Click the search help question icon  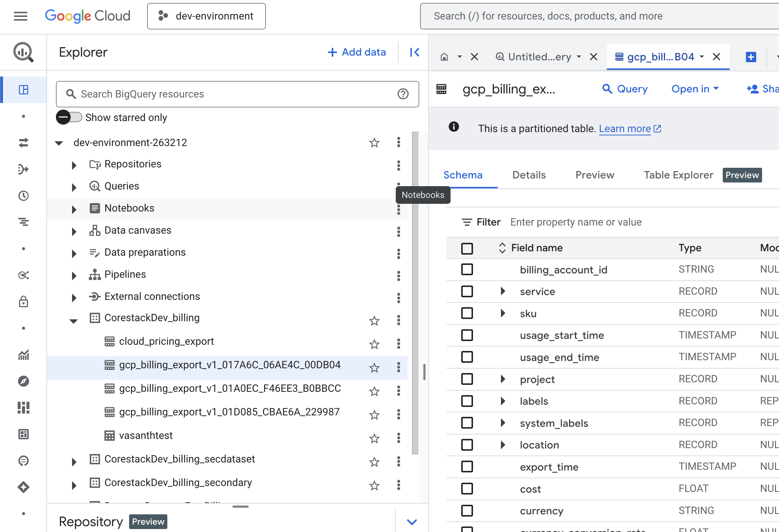403,94
